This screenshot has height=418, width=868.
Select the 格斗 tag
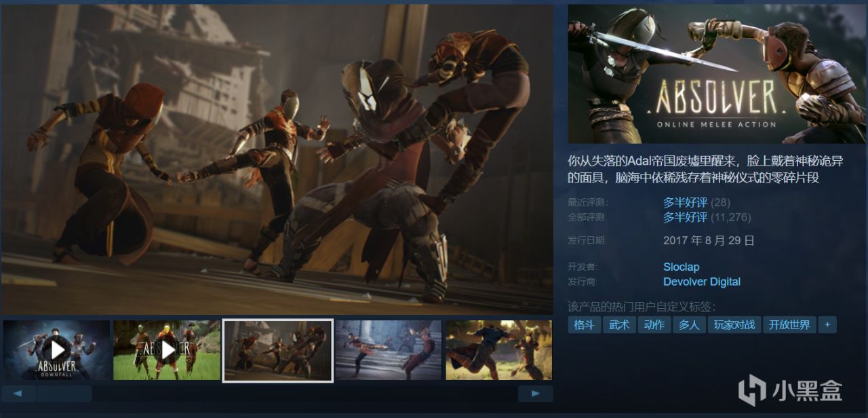[x=585, y=324]
